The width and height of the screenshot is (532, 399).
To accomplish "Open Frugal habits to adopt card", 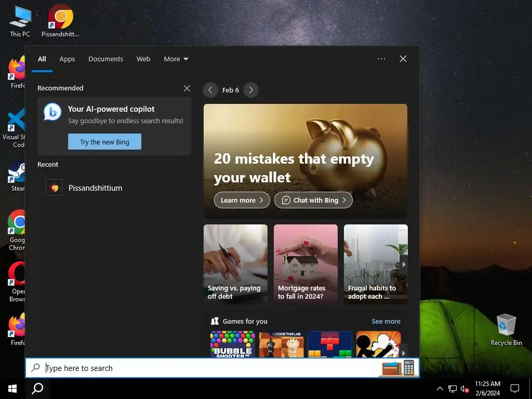I will 376,263.
